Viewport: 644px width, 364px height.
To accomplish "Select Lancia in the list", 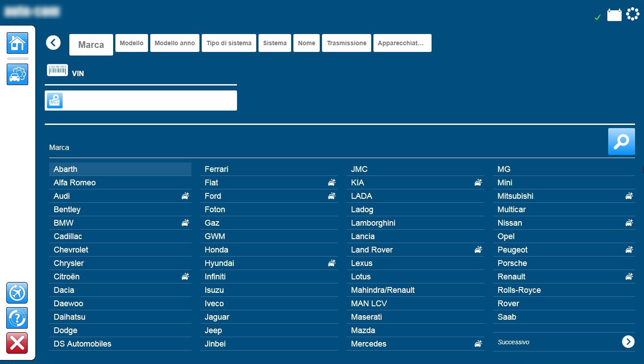I will click(x=415, y=236).
